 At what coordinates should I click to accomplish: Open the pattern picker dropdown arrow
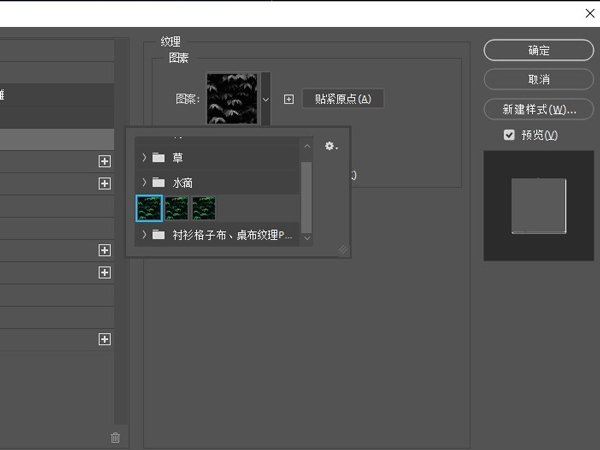(265, 99)
